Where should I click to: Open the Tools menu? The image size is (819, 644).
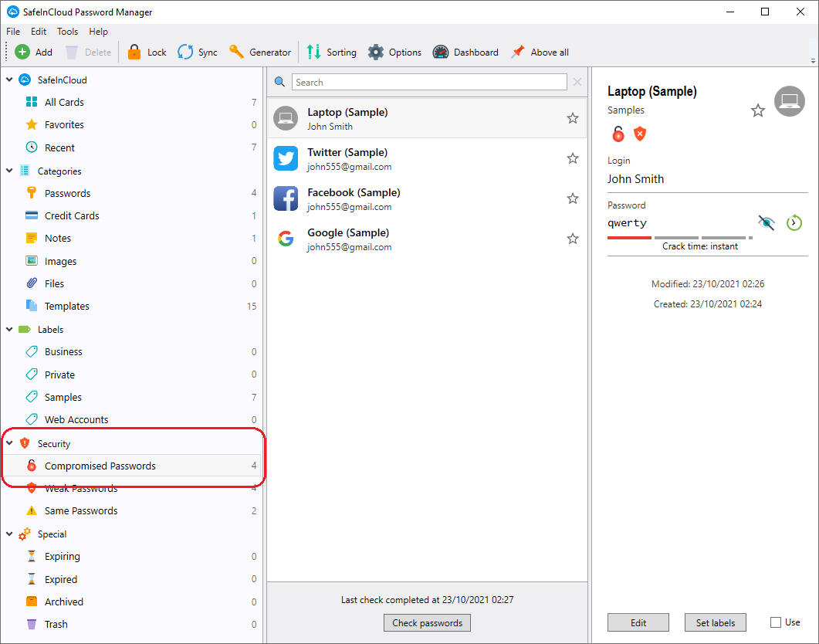(67, 32)
